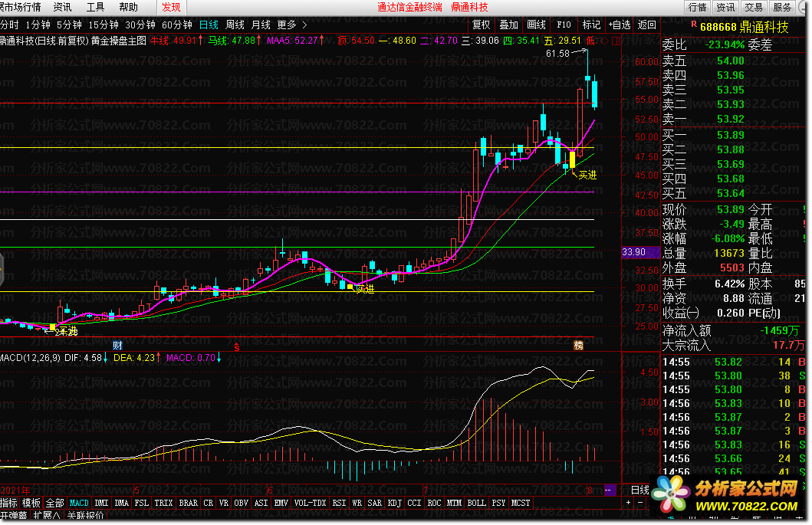
Task: Click the top-right 资讯 button
Action: (725, 7)
